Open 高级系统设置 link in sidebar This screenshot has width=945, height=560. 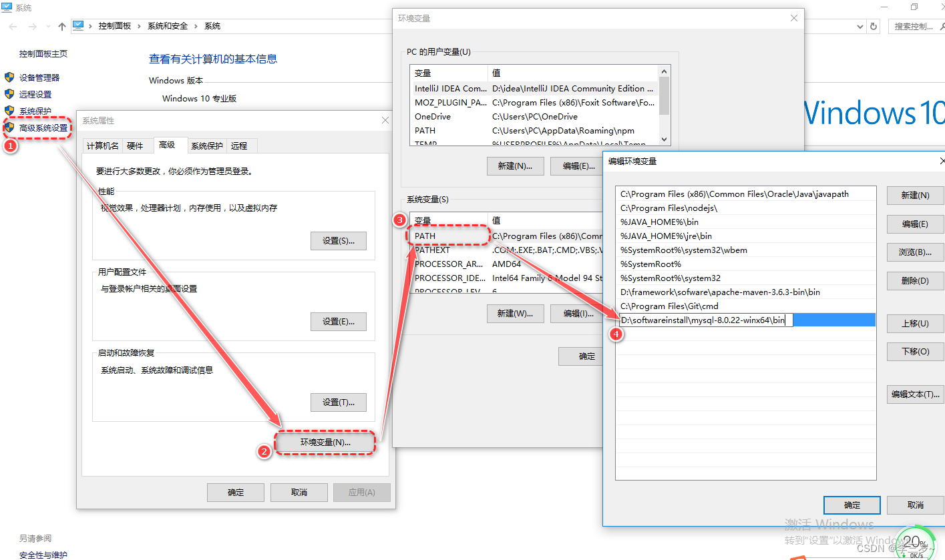[x=43, y=127]
